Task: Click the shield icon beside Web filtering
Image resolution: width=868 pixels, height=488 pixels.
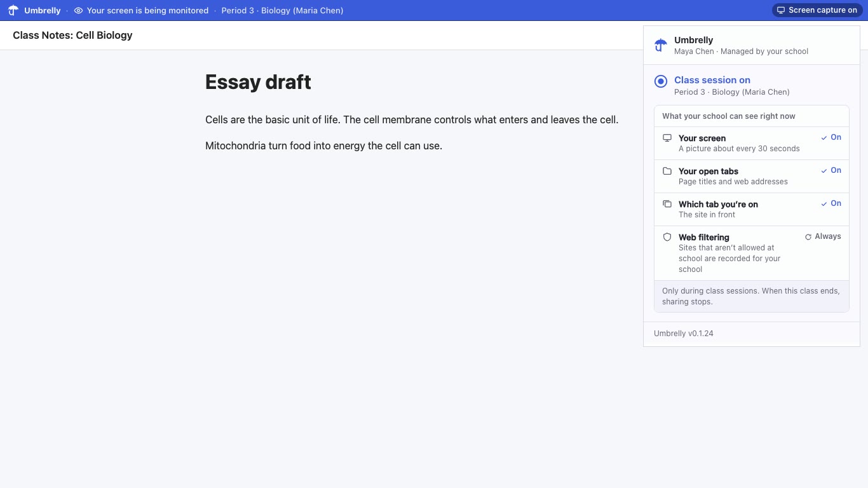Action: (667, 237)
